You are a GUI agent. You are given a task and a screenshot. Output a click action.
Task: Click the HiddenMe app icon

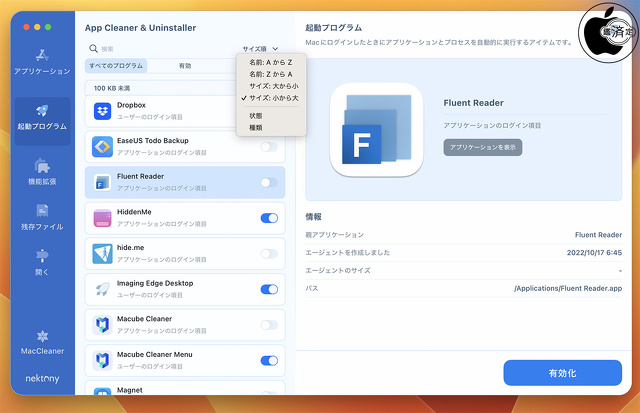(102, 218)
